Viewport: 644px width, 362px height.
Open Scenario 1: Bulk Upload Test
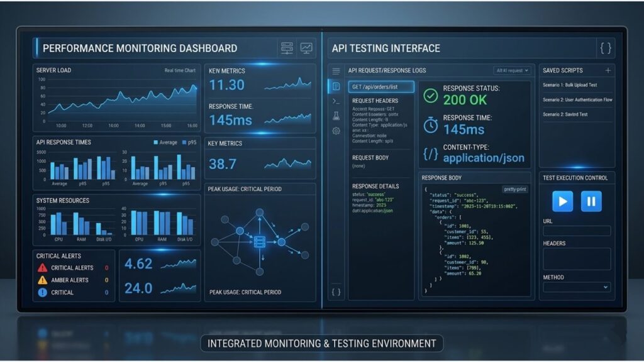570,85
